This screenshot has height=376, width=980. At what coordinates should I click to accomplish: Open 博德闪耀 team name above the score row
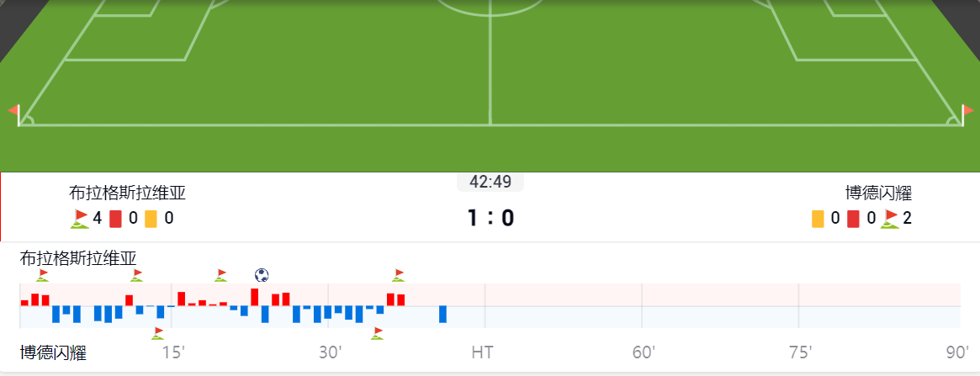click(879, 193)
